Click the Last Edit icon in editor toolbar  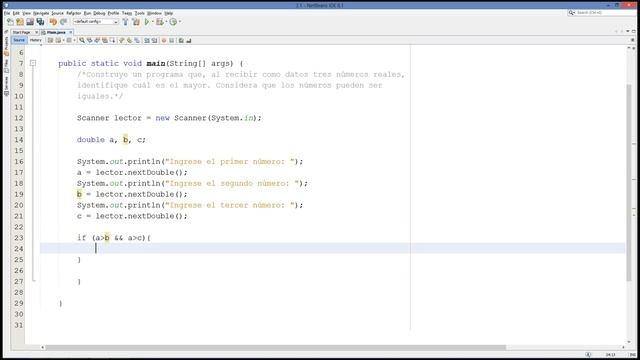tap(50, 40)
